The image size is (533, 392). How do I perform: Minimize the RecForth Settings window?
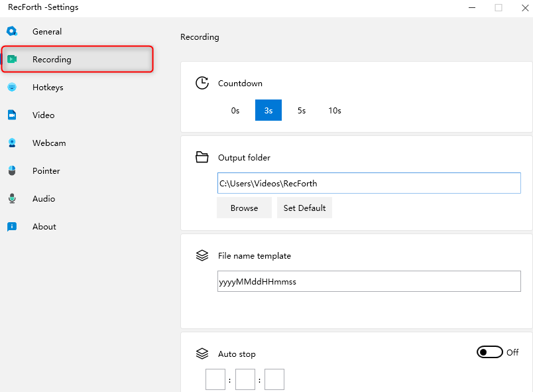(472, 7)
